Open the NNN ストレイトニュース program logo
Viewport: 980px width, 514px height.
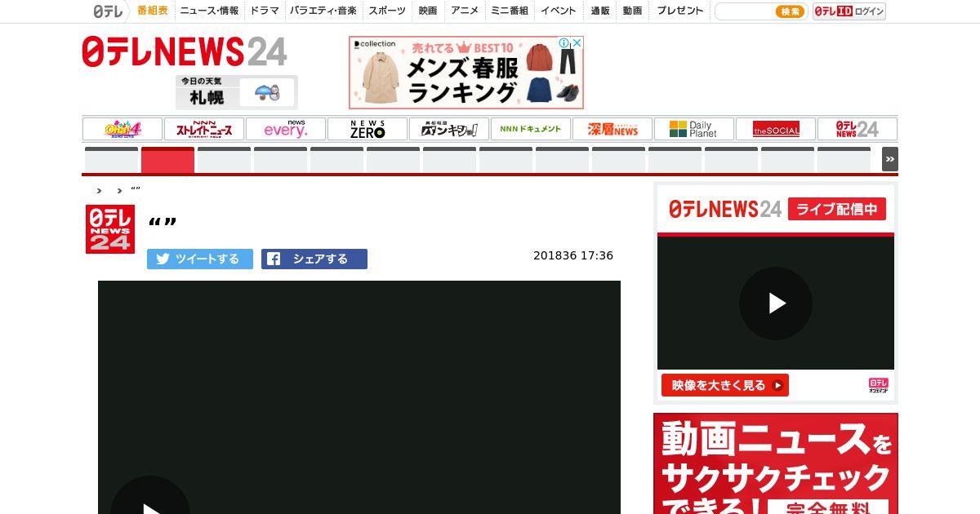tap(204, 129)
